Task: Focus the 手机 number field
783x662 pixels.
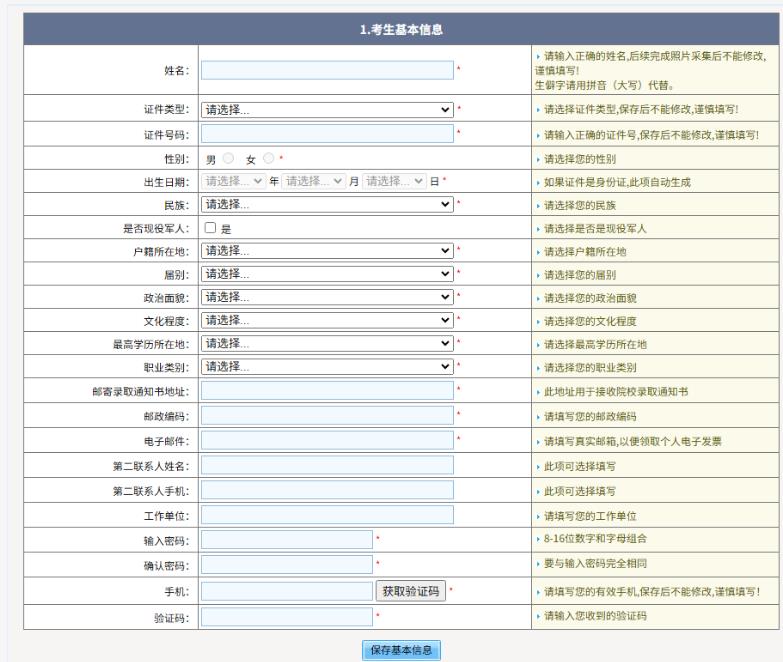Action: point(287,591)
